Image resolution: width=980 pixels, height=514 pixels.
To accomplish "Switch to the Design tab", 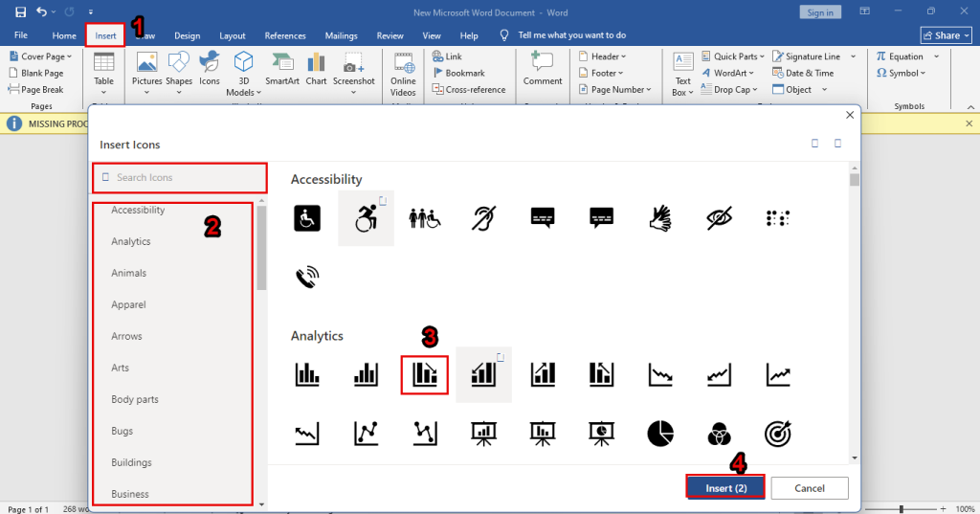I will point(188,35).
